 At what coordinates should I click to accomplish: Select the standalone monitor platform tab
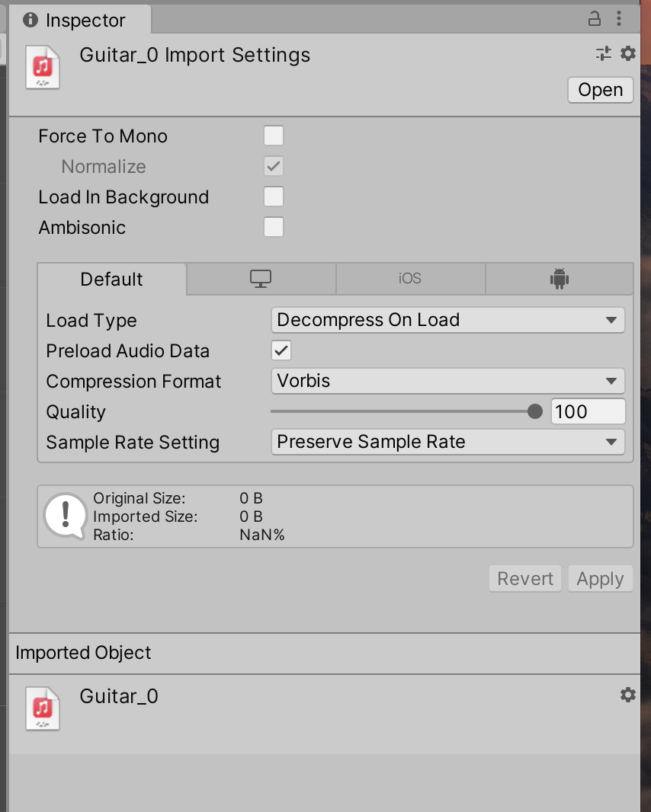(261, 279)
